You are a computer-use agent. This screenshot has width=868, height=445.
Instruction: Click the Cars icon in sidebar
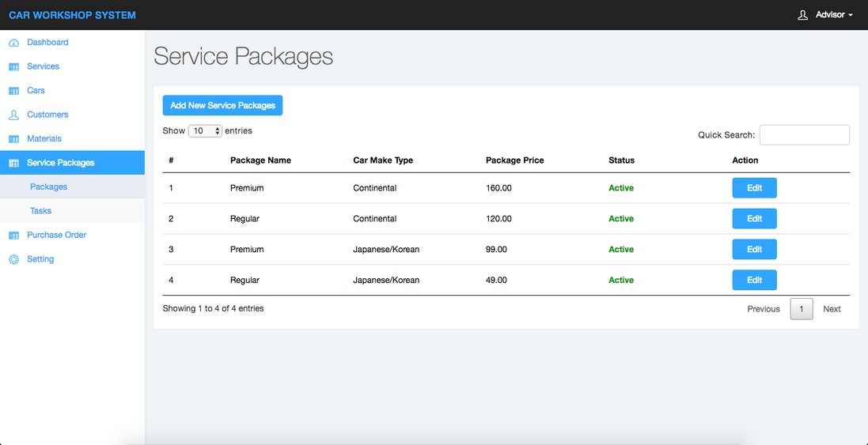tap(13, 91)
